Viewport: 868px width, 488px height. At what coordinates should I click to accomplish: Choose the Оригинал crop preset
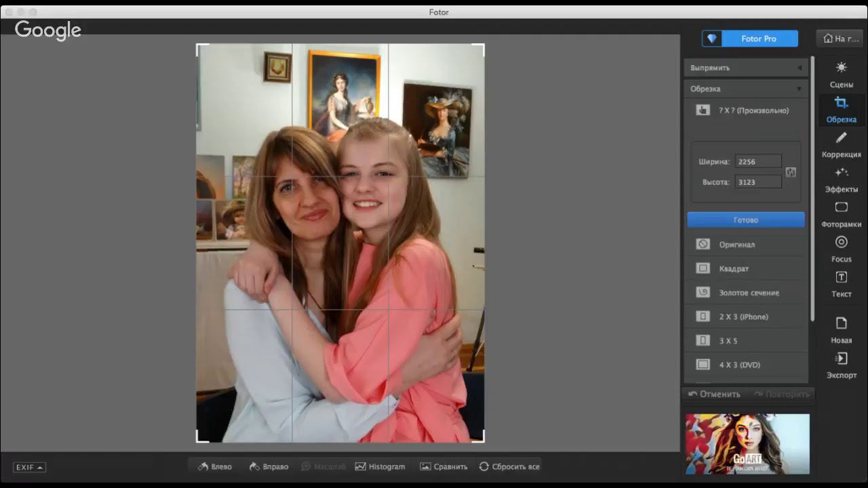746,244
